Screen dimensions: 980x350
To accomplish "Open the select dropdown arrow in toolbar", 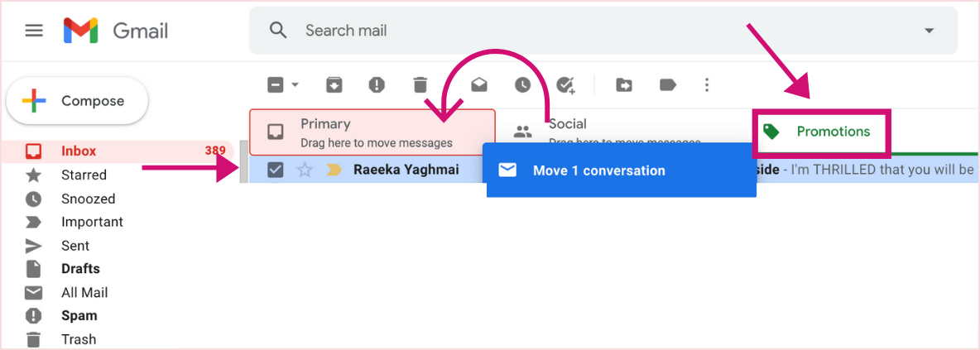I will 295,85.
